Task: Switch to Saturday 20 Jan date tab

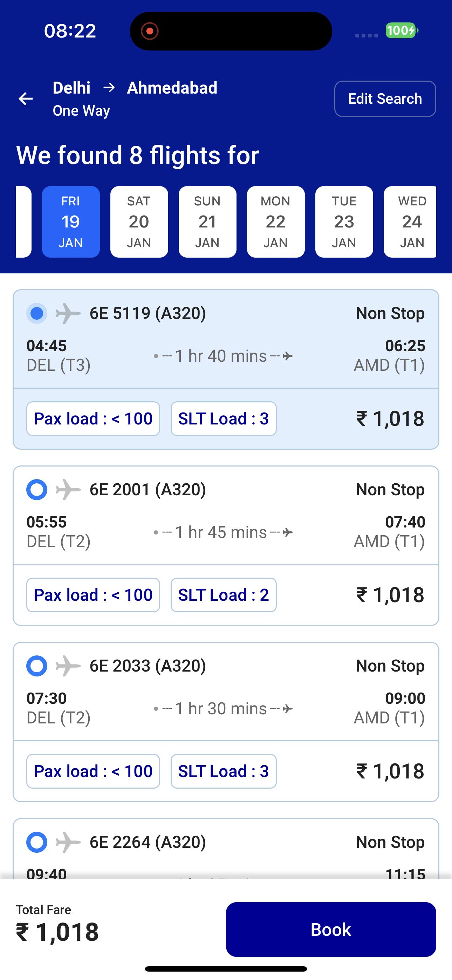Action: (139, 222)
